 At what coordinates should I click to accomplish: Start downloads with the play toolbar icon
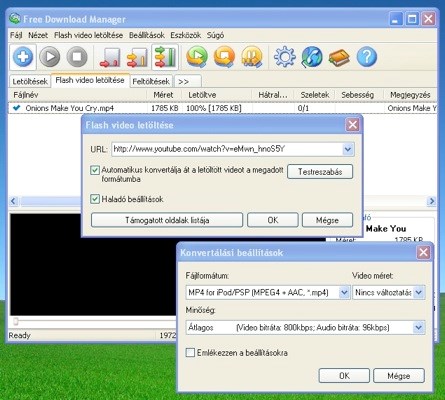(50, 57)
